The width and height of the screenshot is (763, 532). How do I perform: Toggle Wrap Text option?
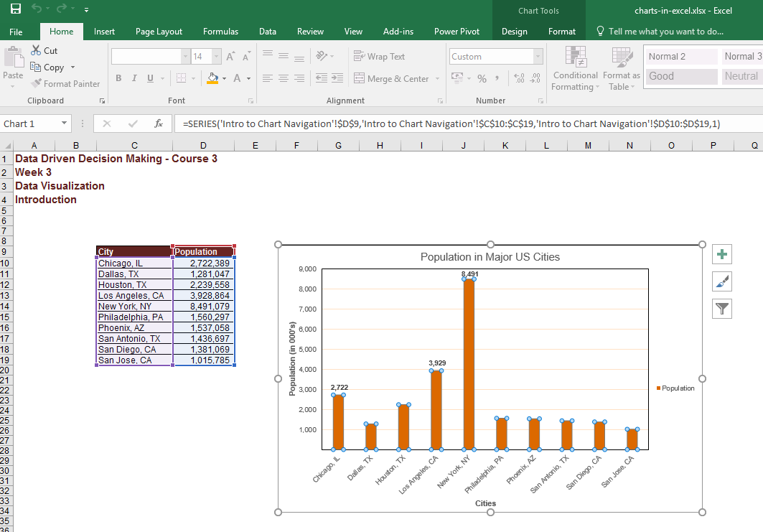pyautogui.click(x=379, y=57)
